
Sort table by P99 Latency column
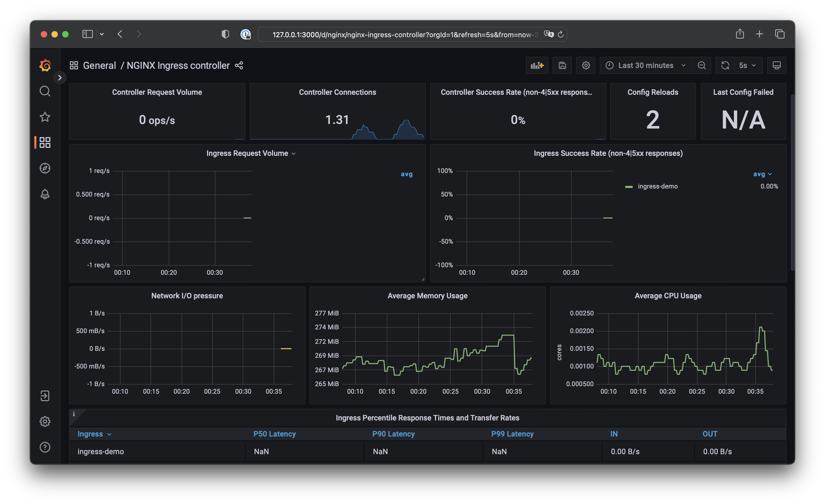point(512,434)
